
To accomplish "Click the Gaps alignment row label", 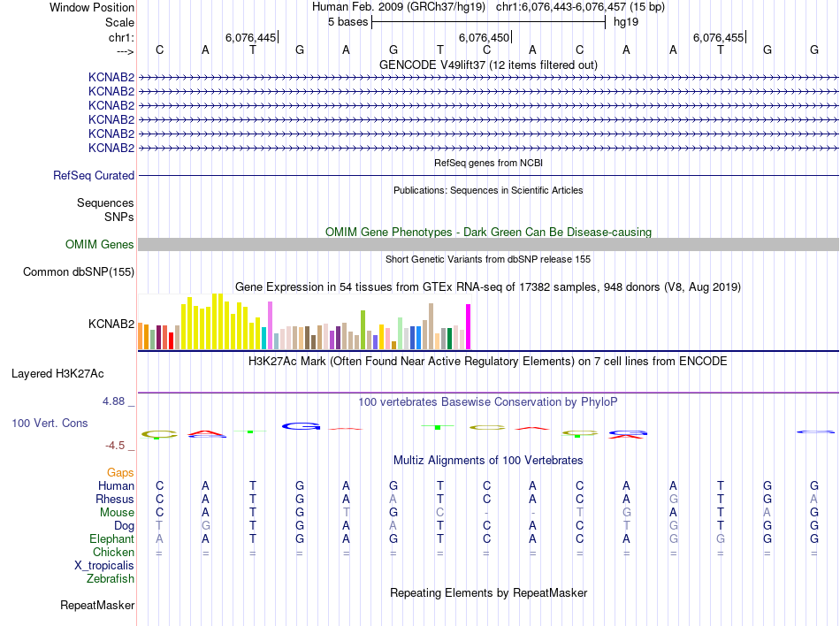I will 120,473.
